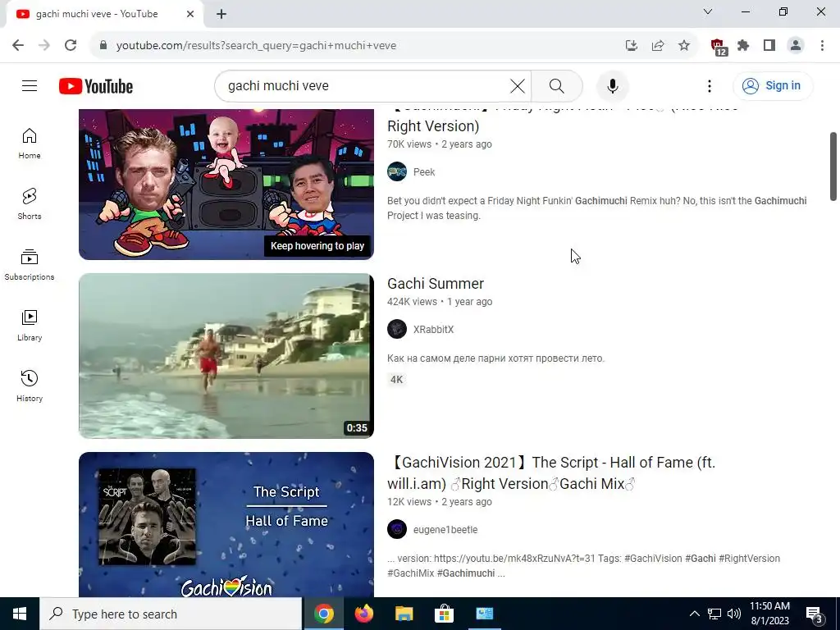Show hidden tray icons chevron
840x630 pixels.
694,614
